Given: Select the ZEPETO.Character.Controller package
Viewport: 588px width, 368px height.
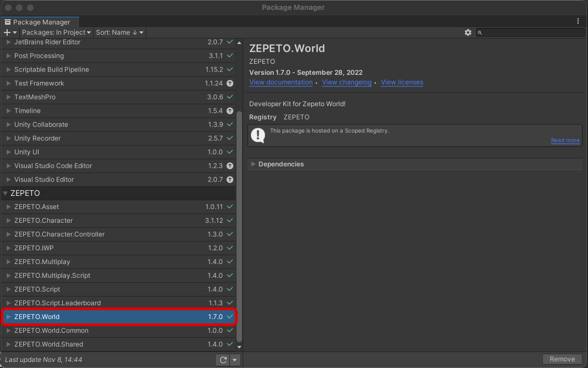Looking at the screenshot, I should [118, 234].
